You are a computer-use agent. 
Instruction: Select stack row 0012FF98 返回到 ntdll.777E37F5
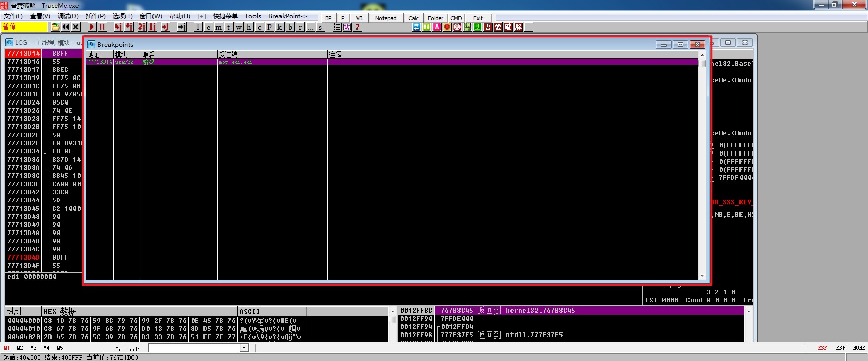(x=571, y=335)
